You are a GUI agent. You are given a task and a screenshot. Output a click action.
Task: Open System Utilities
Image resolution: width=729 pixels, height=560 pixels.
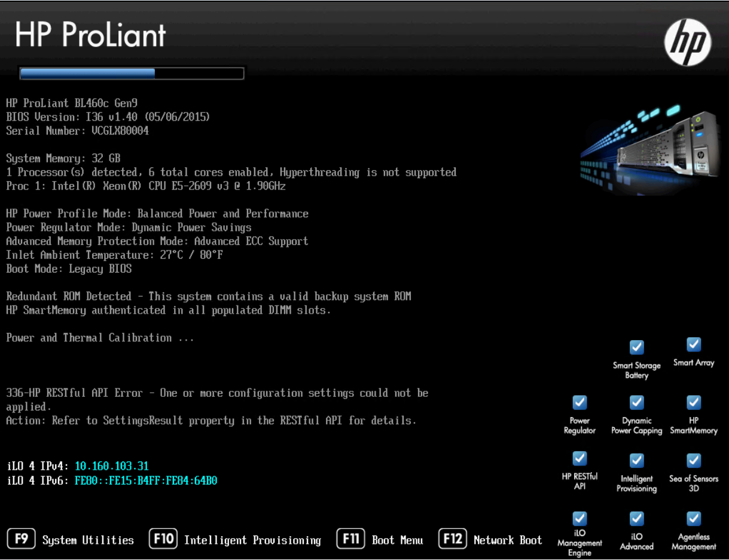[88, 540]
